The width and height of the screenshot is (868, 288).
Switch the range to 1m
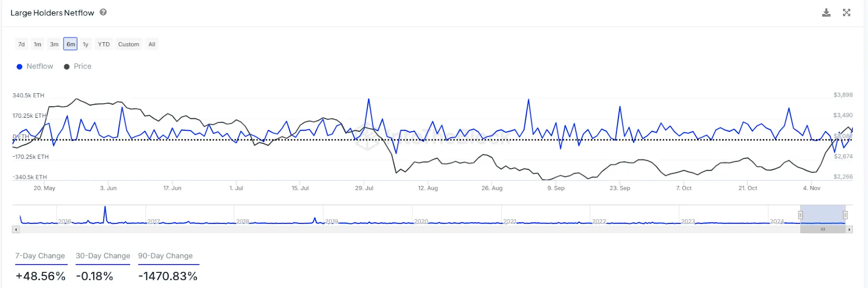tap(37, 44)
